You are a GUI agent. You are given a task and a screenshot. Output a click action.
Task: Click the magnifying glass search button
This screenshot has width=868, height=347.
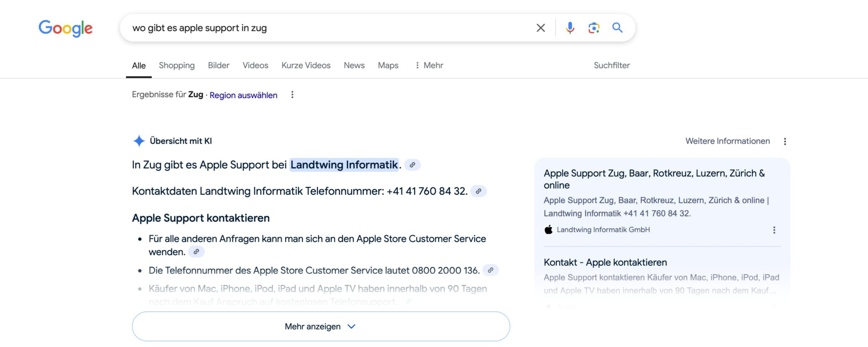coord(617,28)
